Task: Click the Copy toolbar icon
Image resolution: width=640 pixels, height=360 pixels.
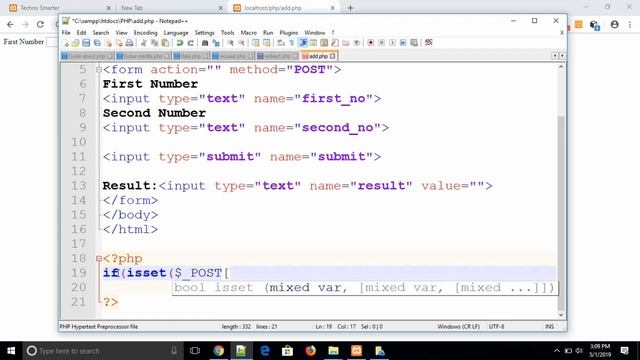Action: 154,43
